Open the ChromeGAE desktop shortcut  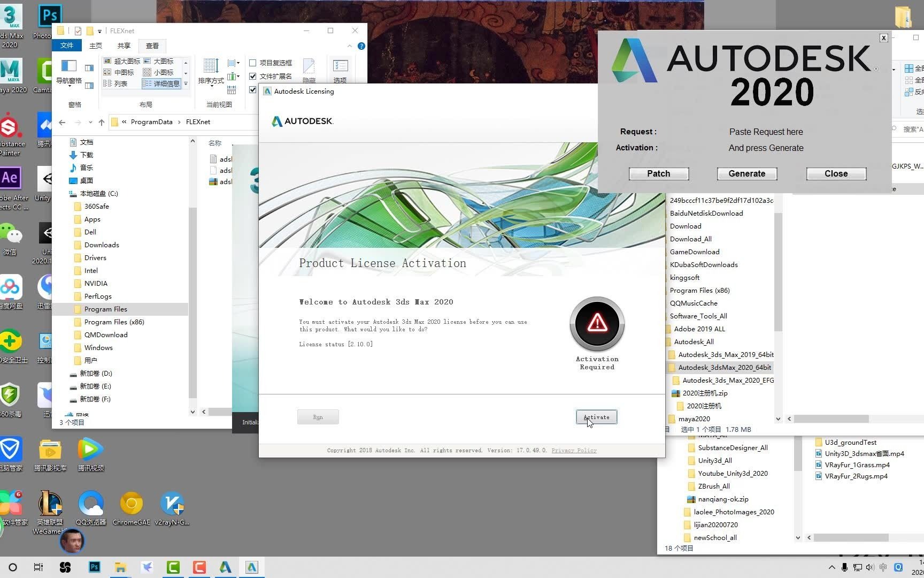132,508
